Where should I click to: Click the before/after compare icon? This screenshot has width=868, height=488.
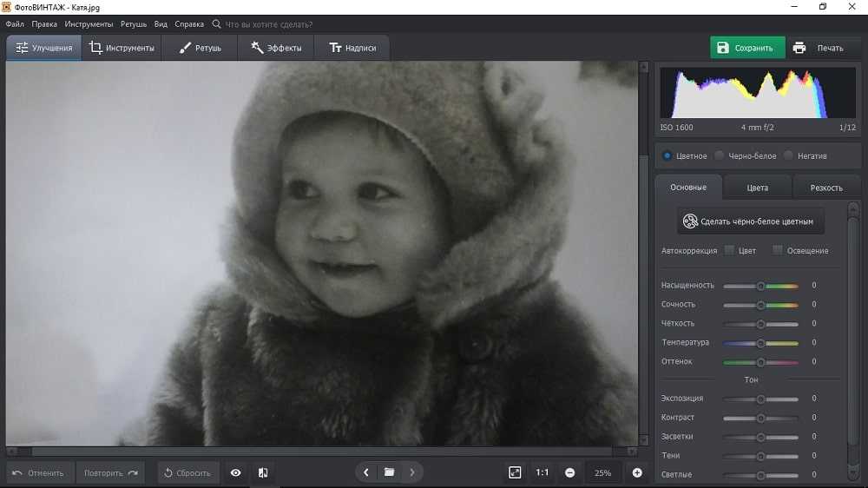(263, 472)
